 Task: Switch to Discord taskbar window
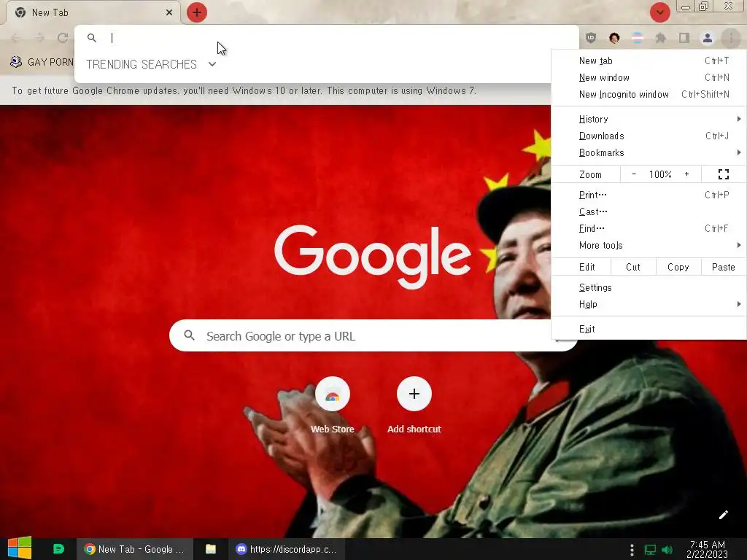[x=287, y=549]
